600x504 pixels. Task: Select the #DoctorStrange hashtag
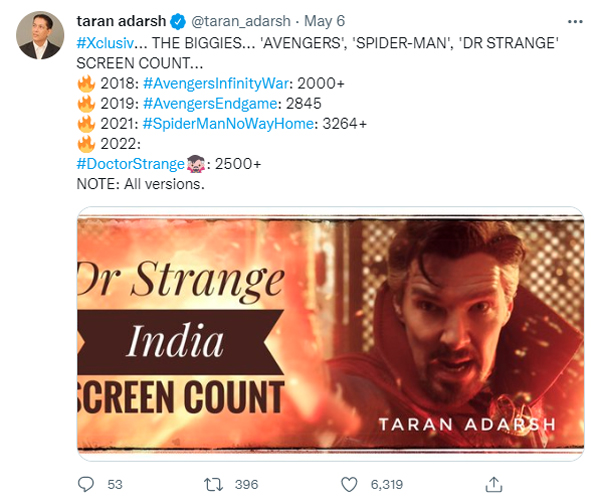(130, 167)
